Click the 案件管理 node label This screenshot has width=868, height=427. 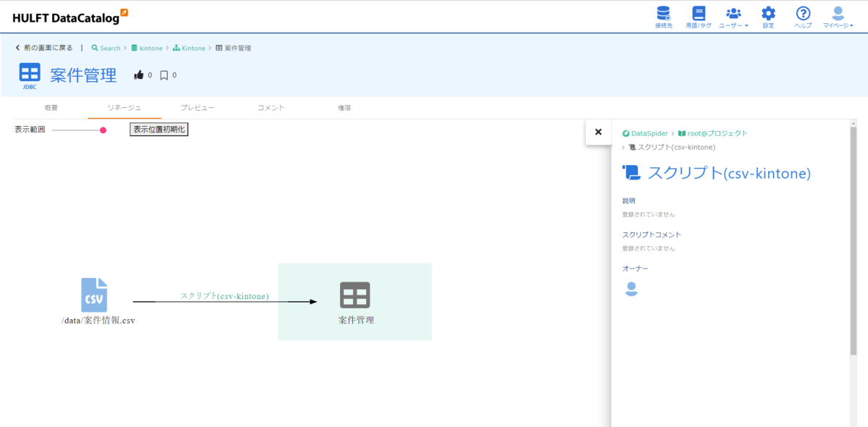[x=356, y=319]
